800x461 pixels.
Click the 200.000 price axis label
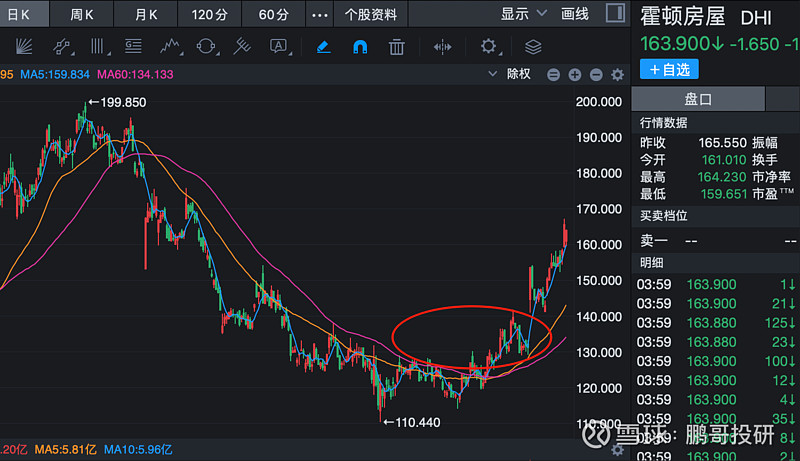(x=599, y=101)
